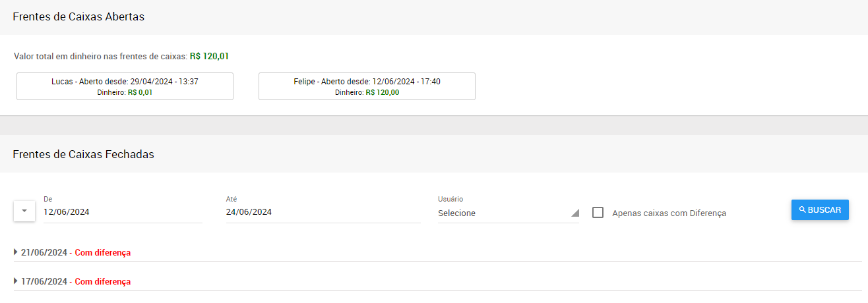Select the 17/06/2024 date text
Image resolution: width=868 pixels, height=303 pixels.
[x=44, y=281]
